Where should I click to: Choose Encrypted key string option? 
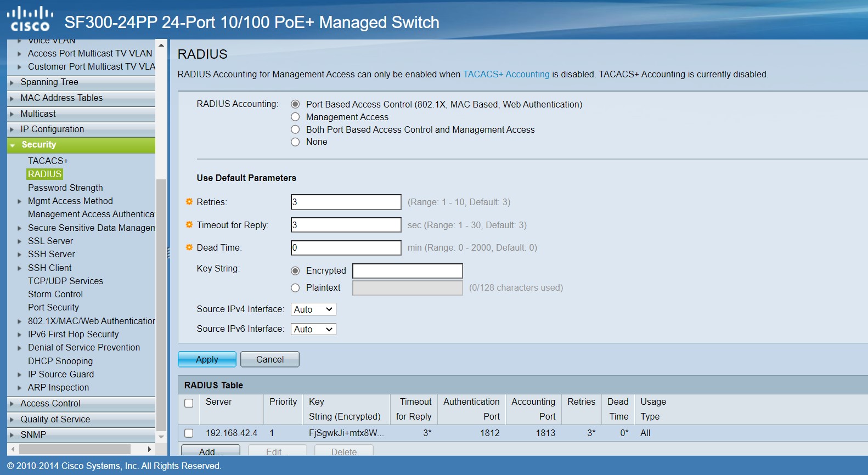pos(295,270)
